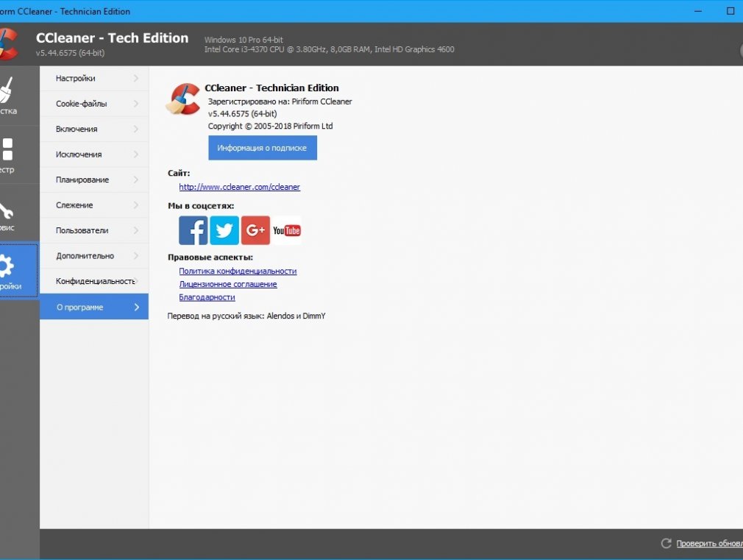The image size is (743, 560).
Task: Click chevron next to Планирование
Action: (x=136, y=180)
